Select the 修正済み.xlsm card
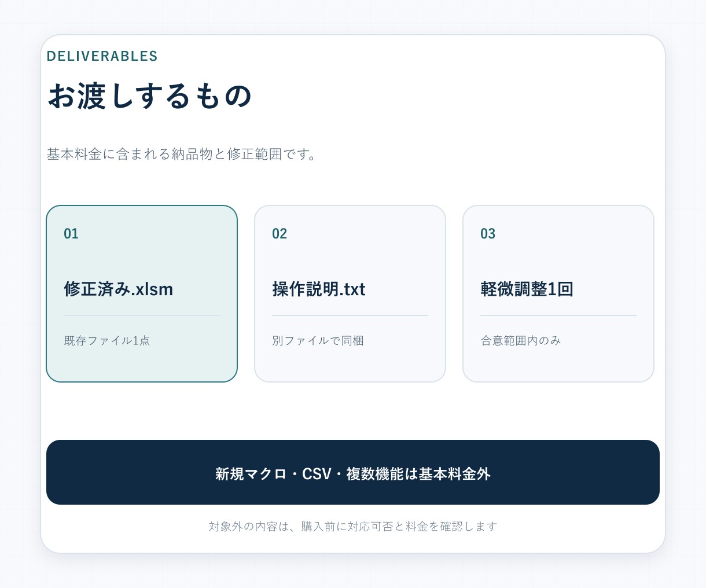706x588 pixels. click(142, 293)
